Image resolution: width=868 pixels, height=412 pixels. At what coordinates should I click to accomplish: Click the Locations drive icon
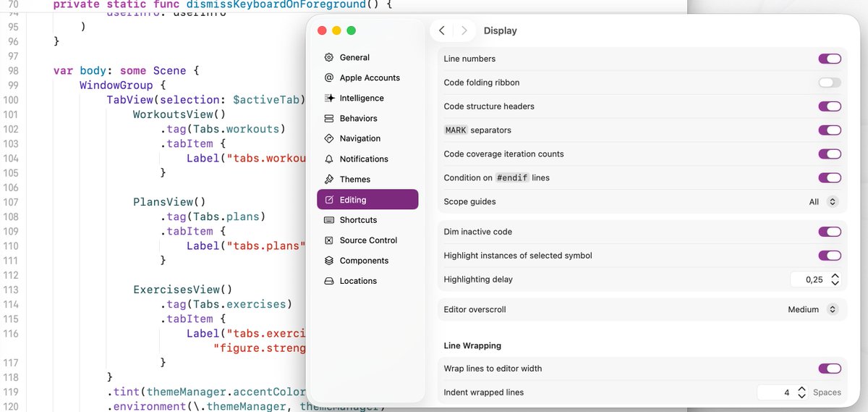click(x=329, y=280)
